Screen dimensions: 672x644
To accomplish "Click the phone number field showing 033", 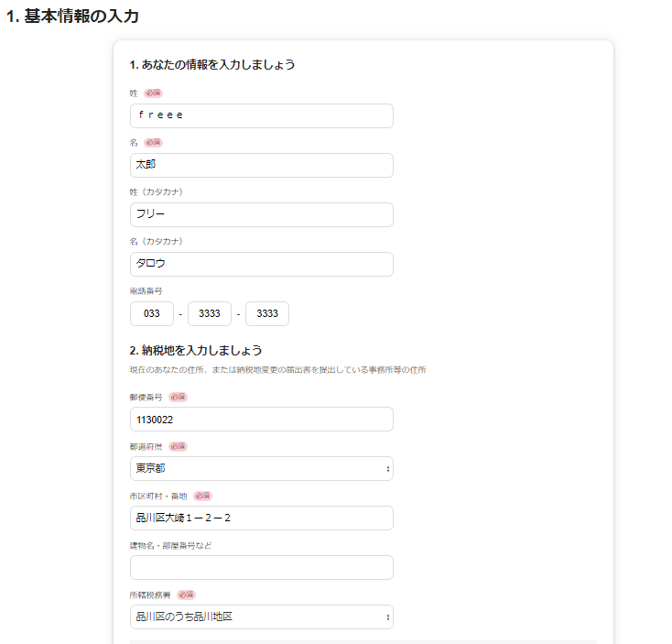I will click(152, 314).
